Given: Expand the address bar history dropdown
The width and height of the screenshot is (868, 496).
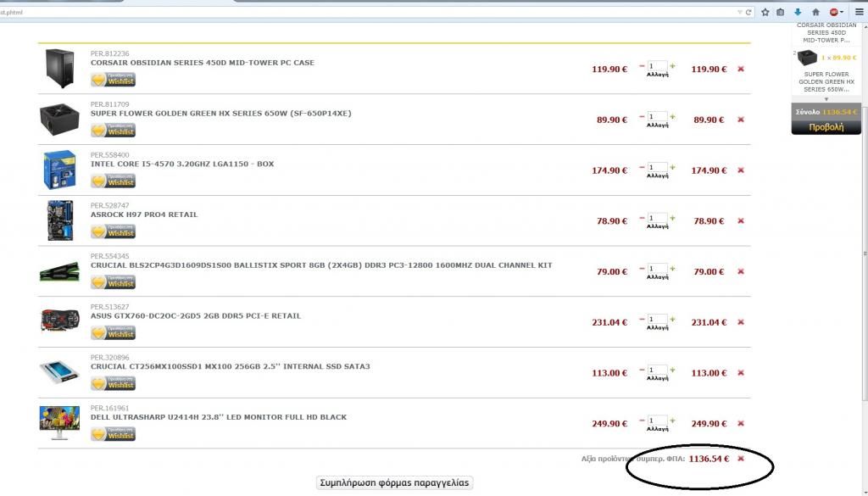Looking at the screenshot, I should (740, 12).
